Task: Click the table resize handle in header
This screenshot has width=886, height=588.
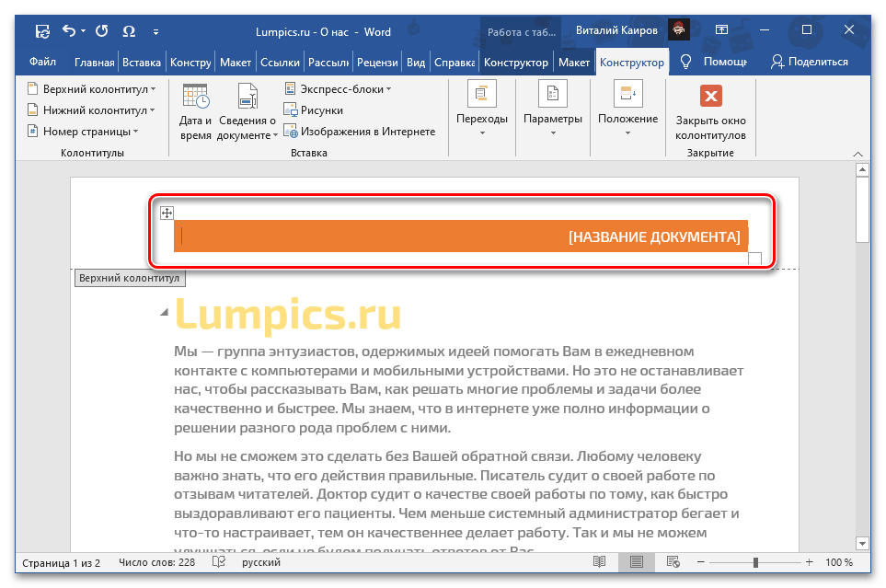Action: [755, 258]
